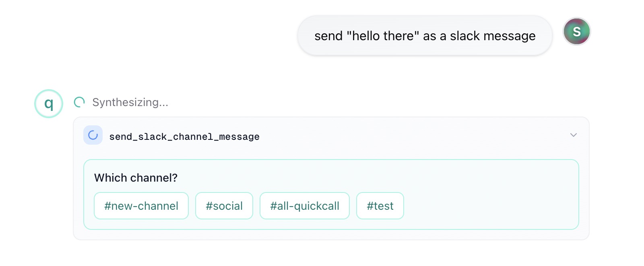644x266 pixels.
Task: Click the blue loading spinner on tool call
Action: 93,135
